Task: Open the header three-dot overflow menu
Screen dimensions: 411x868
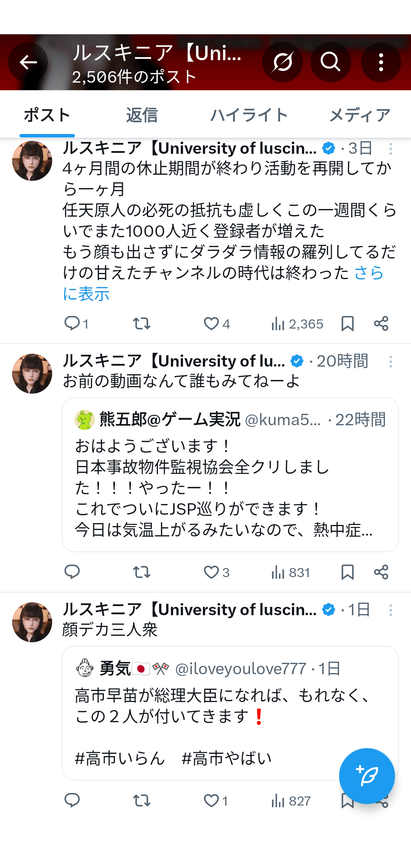Action: [381, 62]
